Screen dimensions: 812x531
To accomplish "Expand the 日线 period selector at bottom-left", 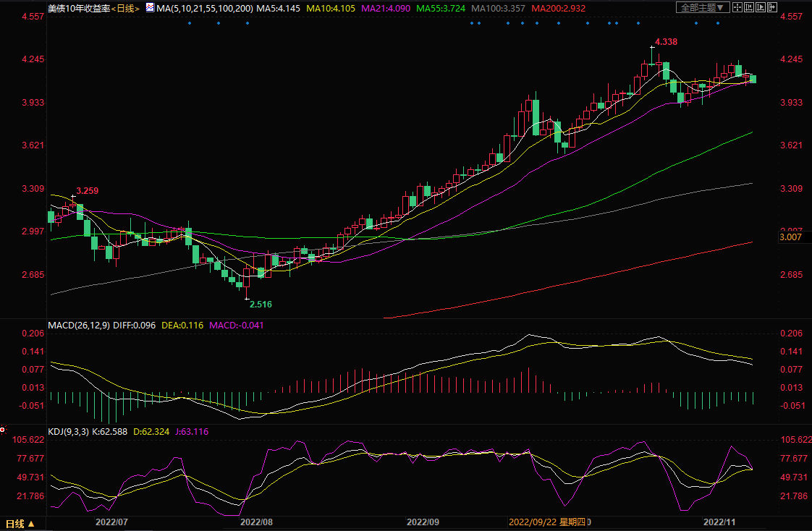I will (x=20, y=523).
